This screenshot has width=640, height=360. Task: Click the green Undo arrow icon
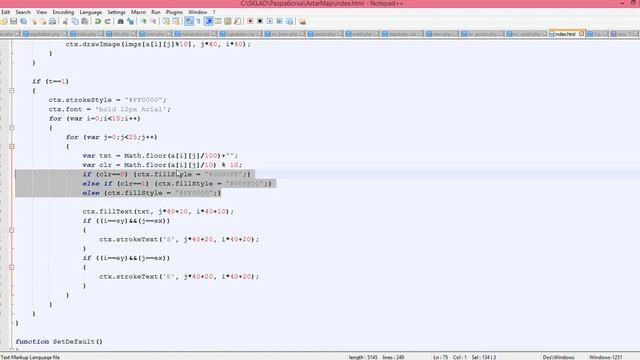pyautogui.click(x=98, y=21)
